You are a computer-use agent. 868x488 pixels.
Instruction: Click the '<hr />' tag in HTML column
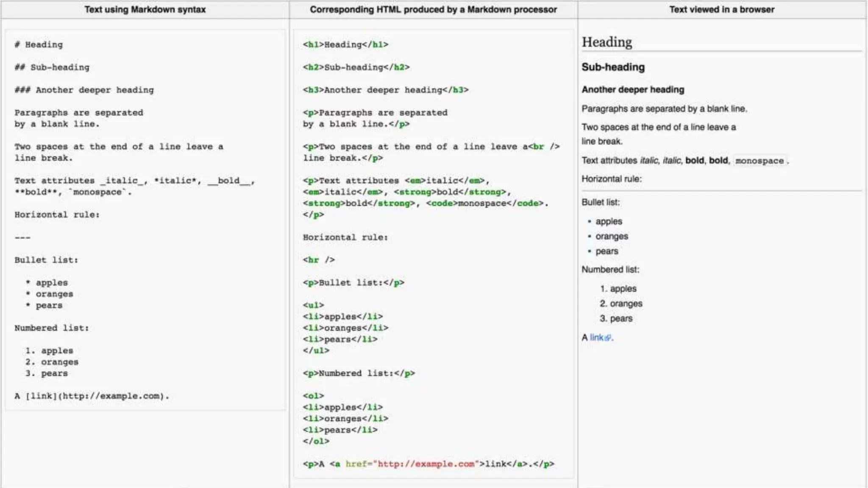[x=319, y=260]
